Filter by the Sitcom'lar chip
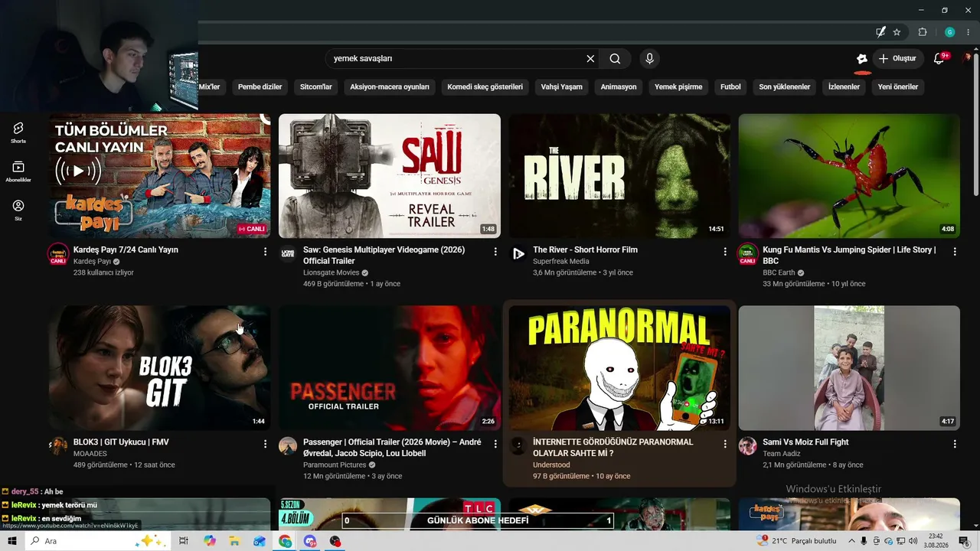Screen dimensions: 980x551 point(315,87)
